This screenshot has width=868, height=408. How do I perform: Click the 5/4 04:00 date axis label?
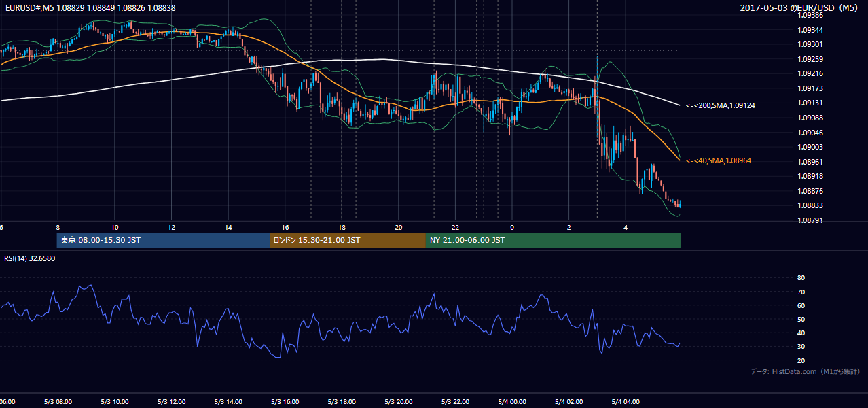(626, 402)
